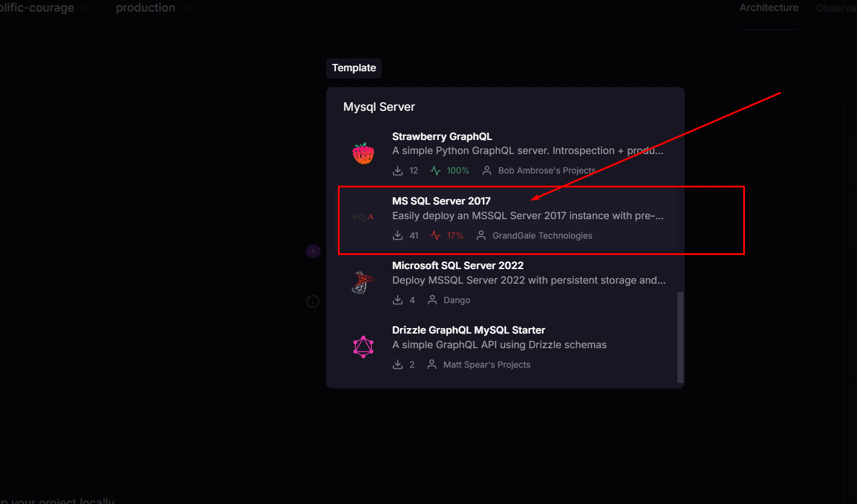Click the Template label chip

click(354, 68)
